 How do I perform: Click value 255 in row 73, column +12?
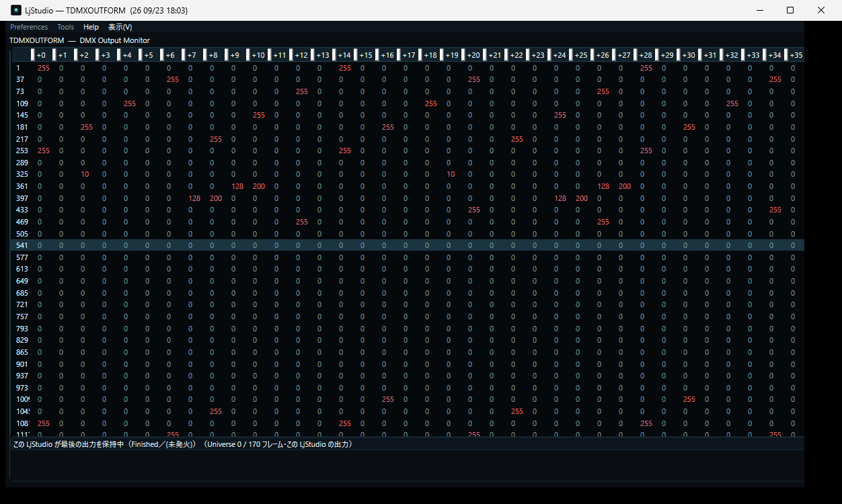[302, 91]
